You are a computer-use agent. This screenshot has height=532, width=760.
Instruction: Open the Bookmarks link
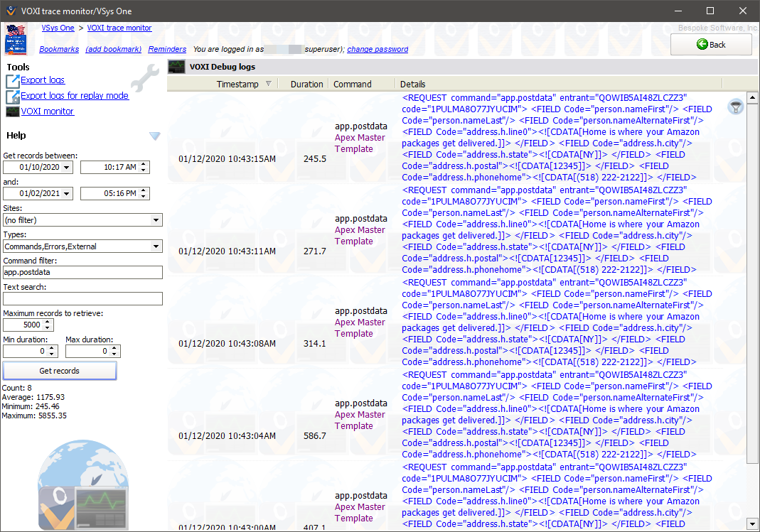click(59, 50)
